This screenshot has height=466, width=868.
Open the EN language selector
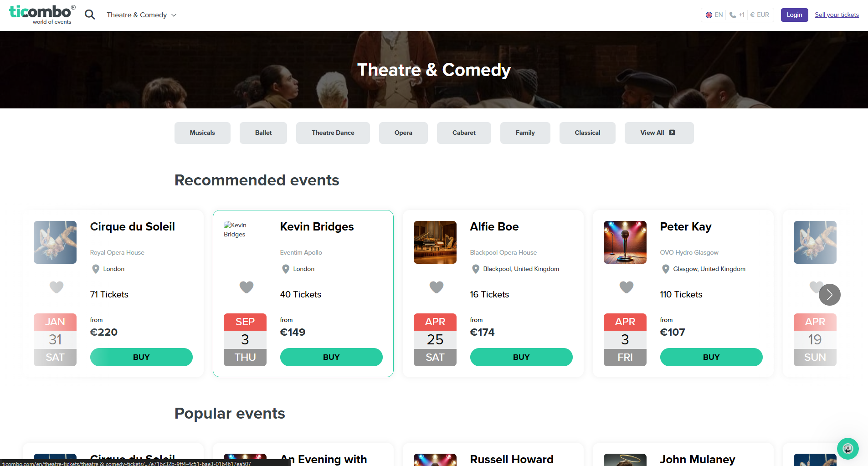coord(714,15)
